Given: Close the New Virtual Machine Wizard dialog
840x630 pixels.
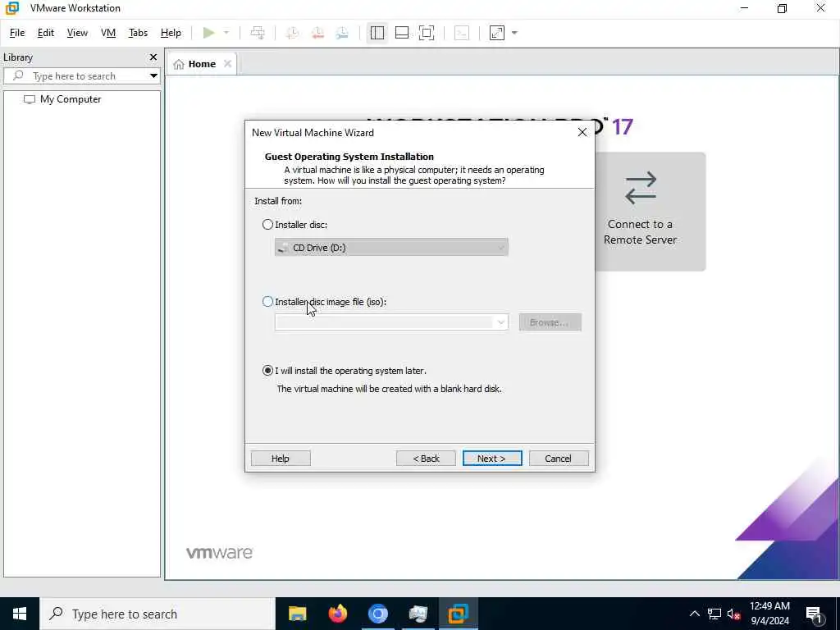Looking at the screenshot, I should pos(582,132).
